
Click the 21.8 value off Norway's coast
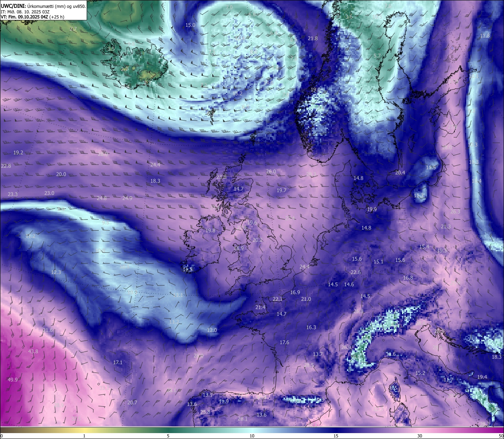pos(313,39)
